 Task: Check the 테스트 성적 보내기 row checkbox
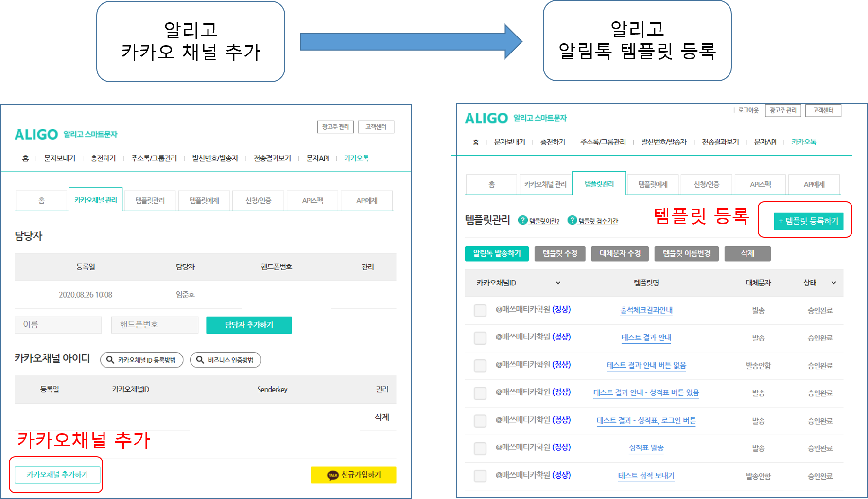[480, 476]
